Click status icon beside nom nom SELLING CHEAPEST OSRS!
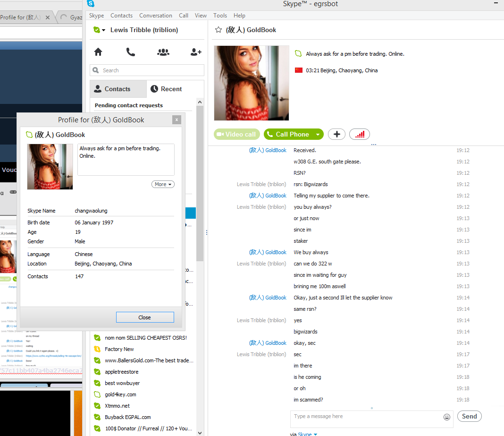 [x=97, y=338]
